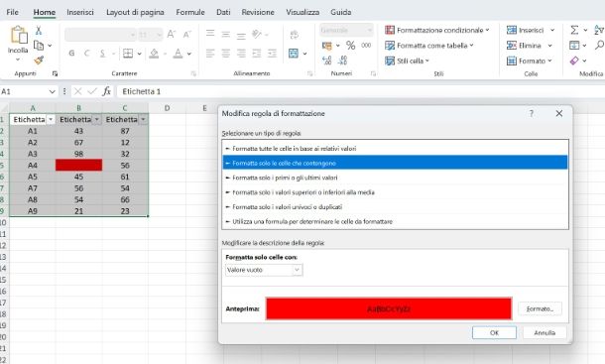Select the red-filled cell in row A4
This screenshot has height=364, width=605.
(78, 166)
